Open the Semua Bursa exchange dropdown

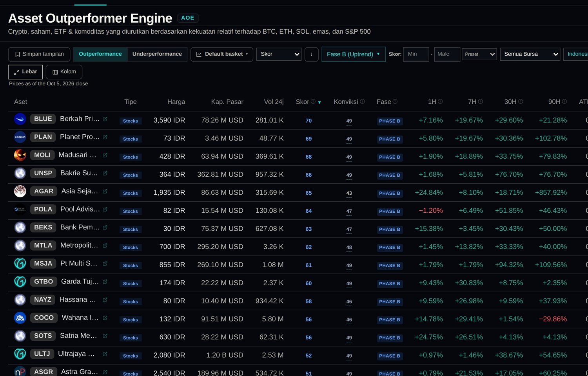(x=530, y=54)
